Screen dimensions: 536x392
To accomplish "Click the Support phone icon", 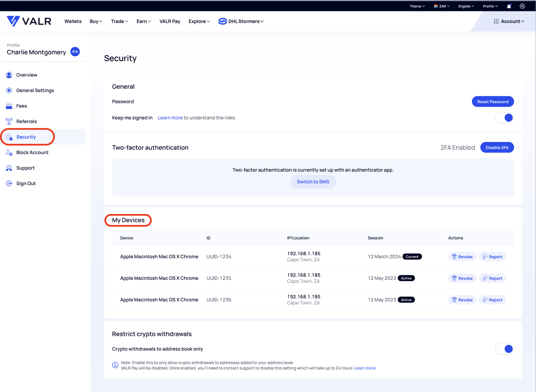I will [9, 168].
